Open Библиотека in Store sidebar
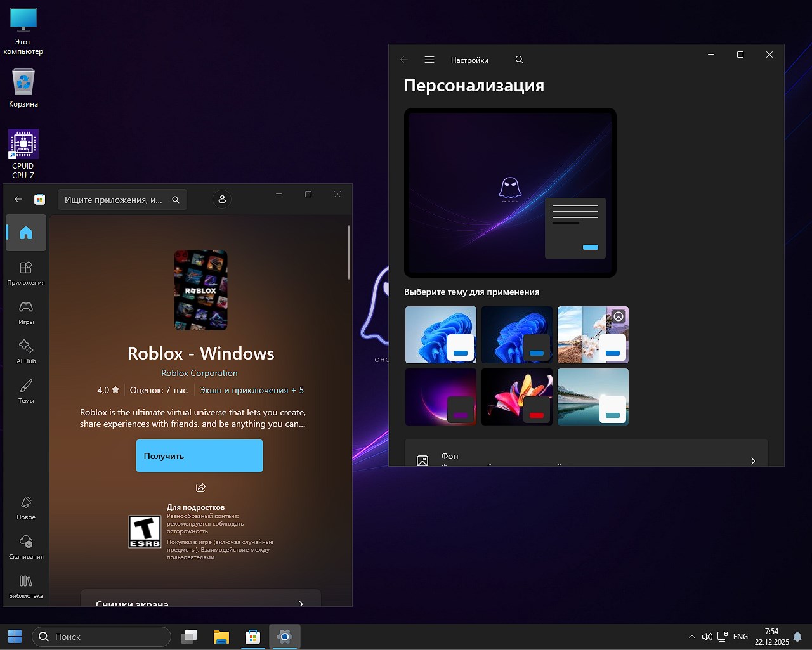This screenshot has width=812, height=650. (26, 586)
